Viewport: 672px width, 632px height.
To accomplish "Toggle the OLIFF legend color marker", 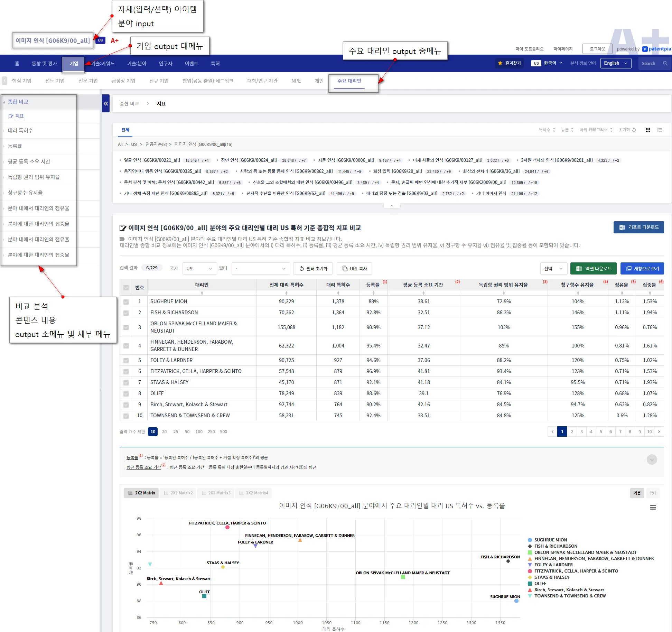I will [530, 584].
